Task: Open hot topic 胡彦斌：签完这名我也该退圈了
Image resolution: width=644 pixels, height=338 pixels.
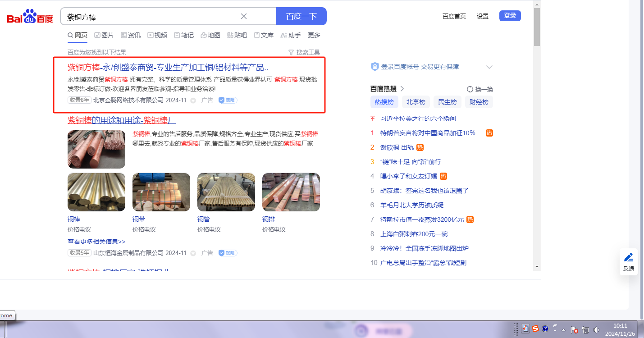Action: [x=425, y=191]
